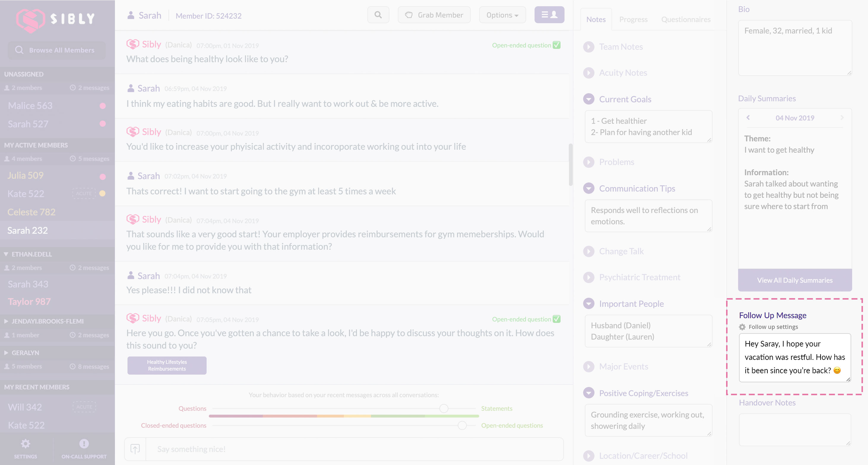Toggle first Open-ended question checkmark

[557, 45]
